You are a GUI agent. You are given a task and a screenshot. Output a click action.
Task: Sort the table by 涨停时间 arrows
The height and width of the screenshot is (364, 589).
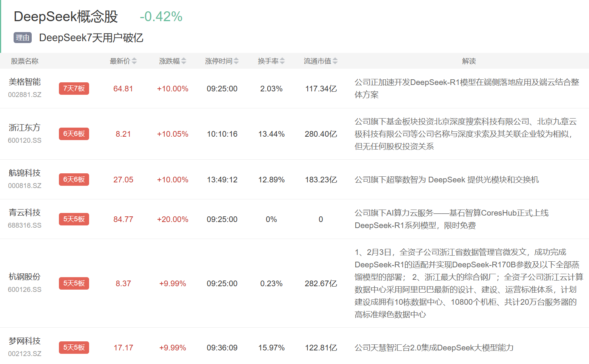tap(236, 61)
